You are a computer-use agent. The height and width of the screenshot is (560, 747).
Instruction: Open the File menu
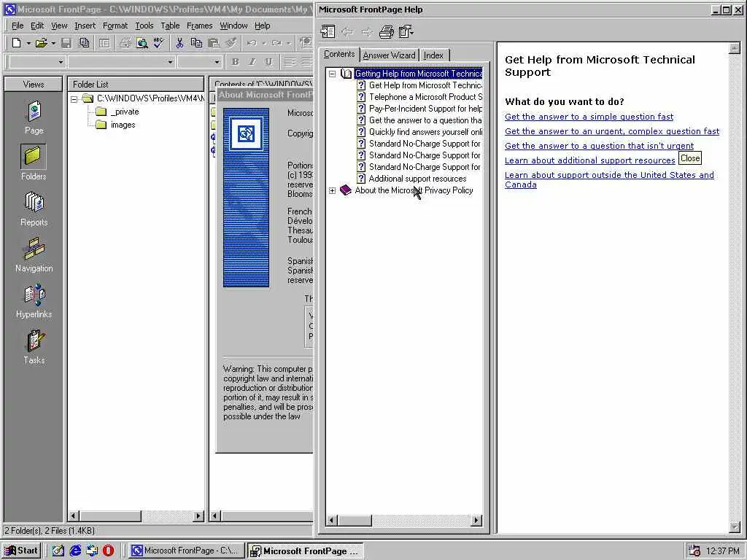coord(18,26)
